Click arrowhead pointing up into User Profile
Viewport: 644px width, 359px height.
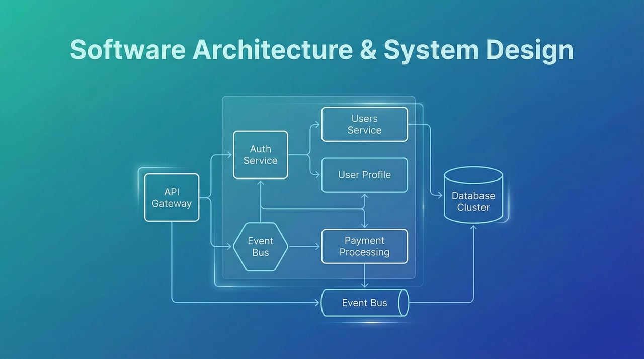pos(364,196)
